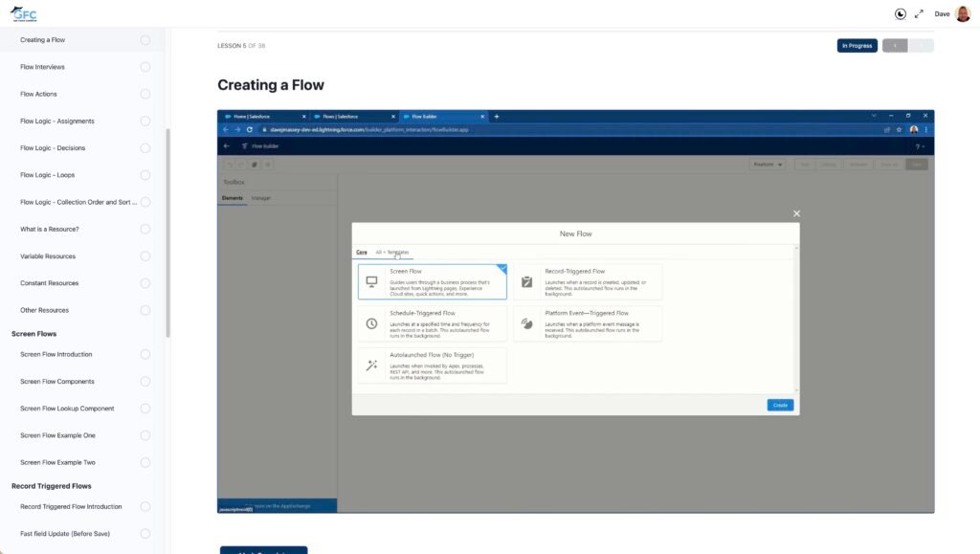Open Screen Flow Lookup Component lesson

[x=67, y=409]
